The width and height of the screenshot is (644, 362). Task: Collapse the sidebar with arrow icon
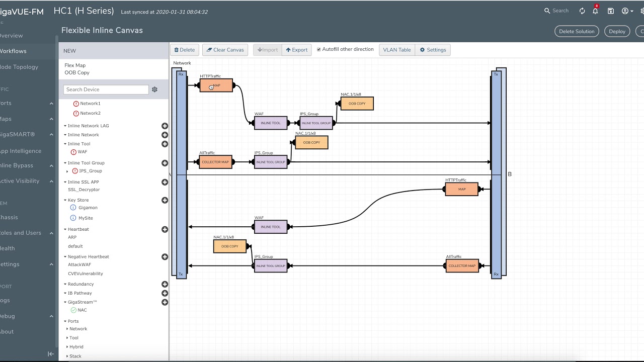51,354
